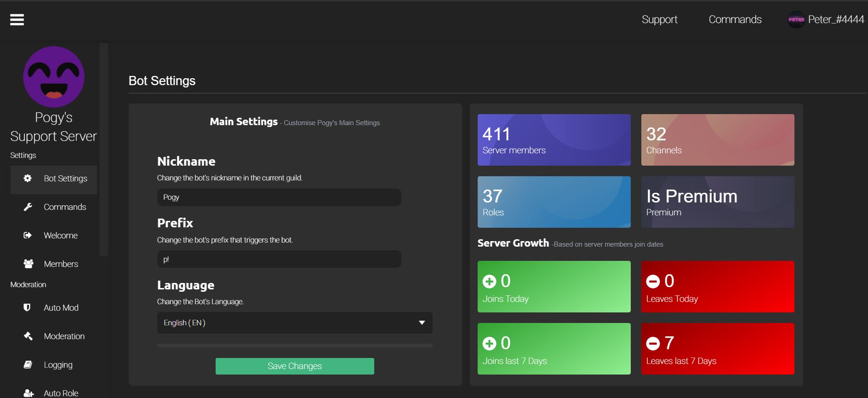Click the Joins last 7 Days card
Viewport: 868px width, 398px height.
pos(554,349)
